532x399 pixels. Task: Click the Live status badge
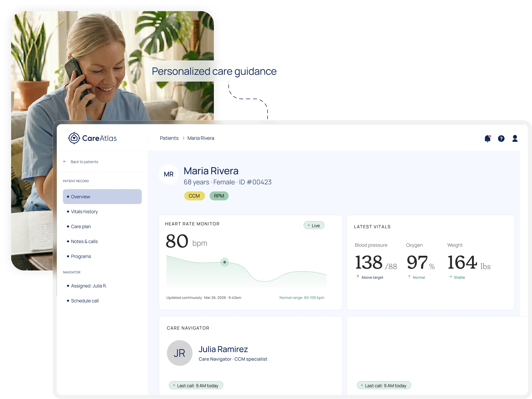pos(314,226)
